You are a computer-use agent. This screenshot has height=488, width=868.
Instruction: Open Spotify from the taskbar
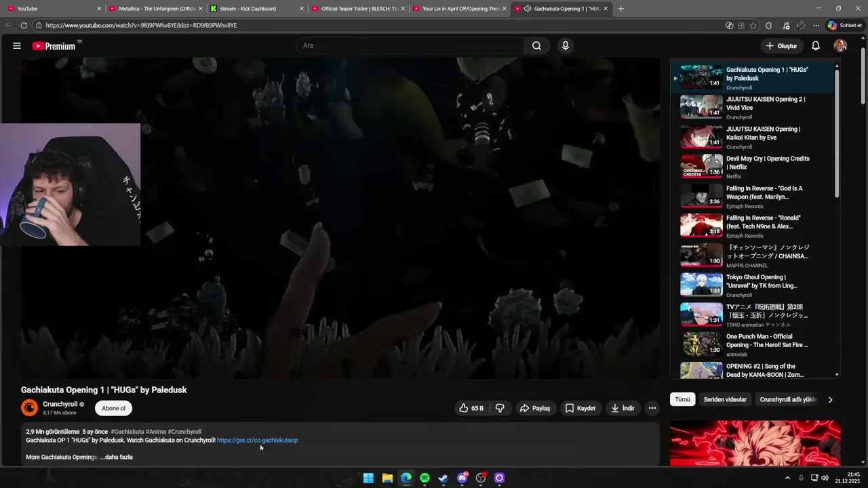425,478
